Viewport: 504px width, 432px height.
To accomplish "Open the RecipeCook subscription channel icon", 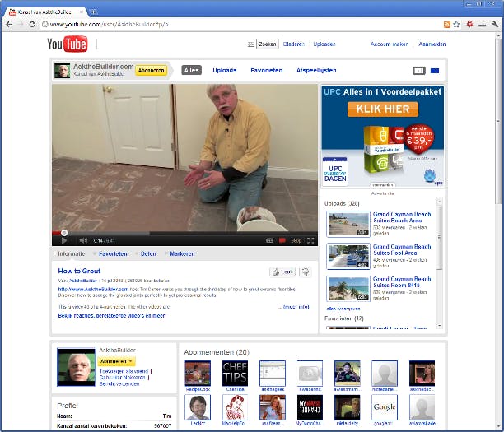I will click(198, 374).
